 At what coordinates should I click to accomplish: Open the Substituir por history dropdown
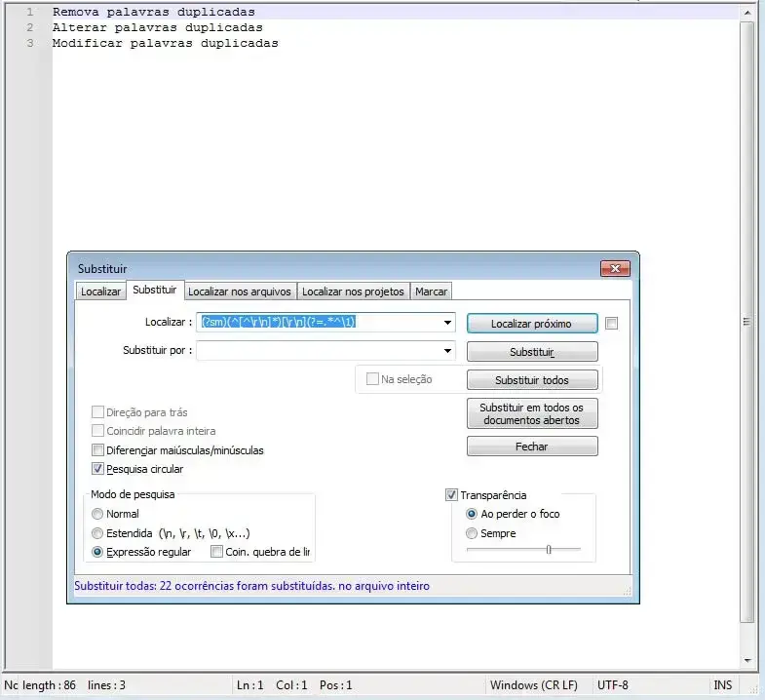pyautogui.click(x=447, y=351)
